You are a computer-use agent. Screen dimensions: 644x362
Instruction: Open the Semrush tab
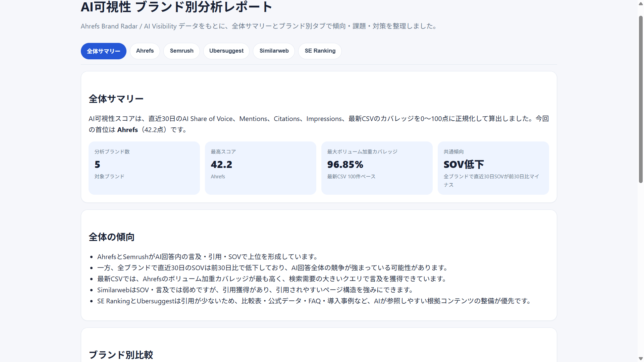click(181, 51)
